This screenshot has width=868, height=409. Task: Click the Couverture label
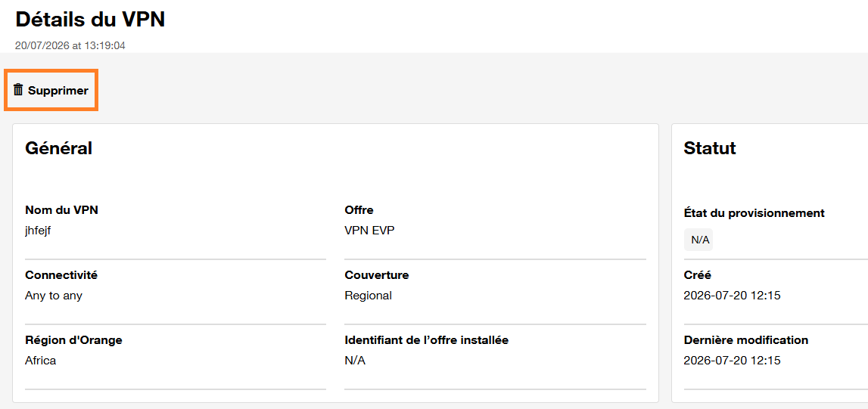coord(376,274)
